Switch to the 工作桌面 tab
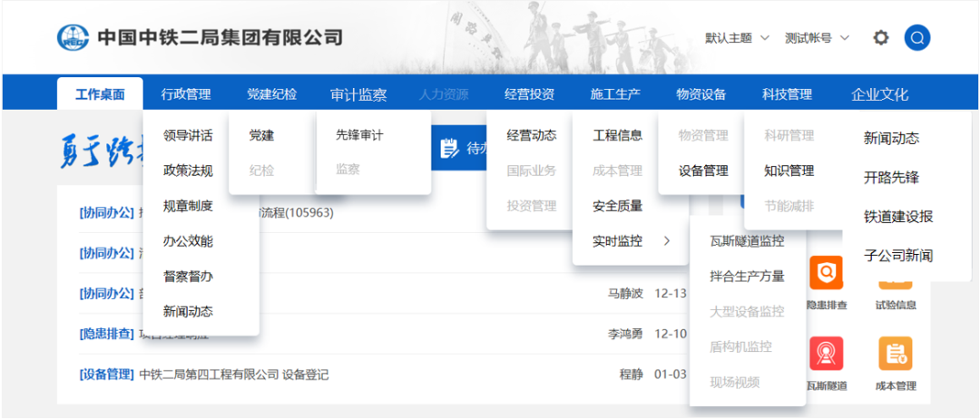The image size is (980, 419). (x=100, y=94)
